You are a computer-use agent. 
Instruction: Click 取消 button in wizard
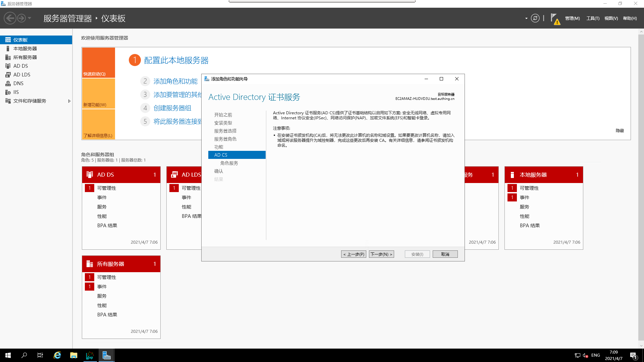point(445,254)
